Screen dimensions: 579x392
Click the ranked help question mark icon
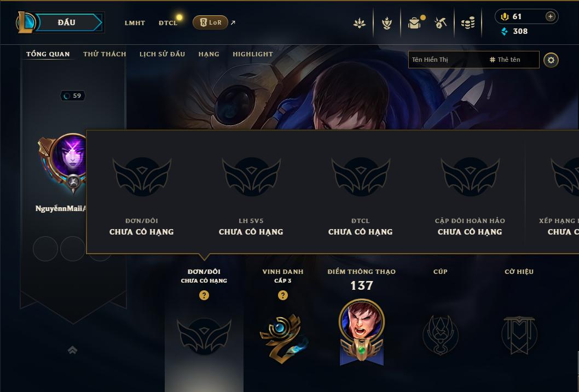point(204,295)
